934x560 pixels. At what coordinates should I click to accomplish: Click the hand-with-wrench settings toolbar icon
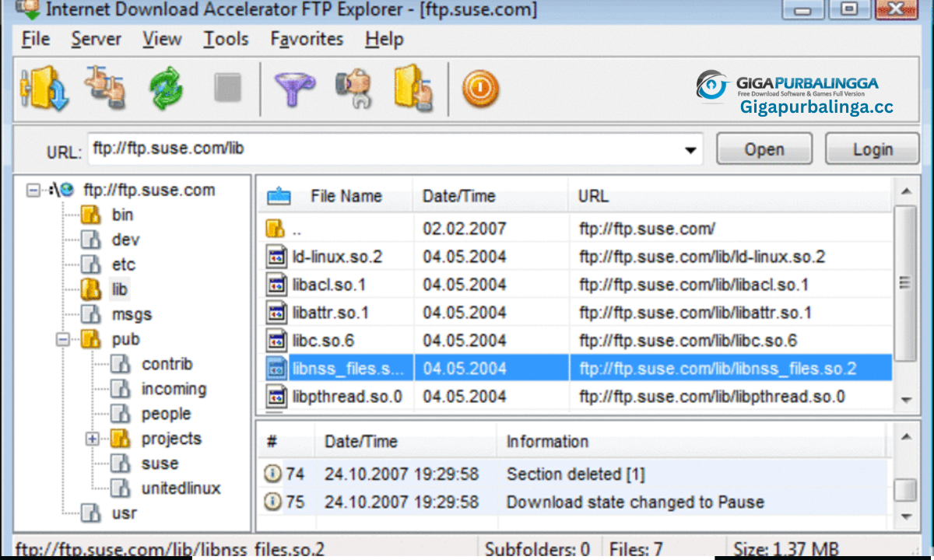tap(354, 89)
